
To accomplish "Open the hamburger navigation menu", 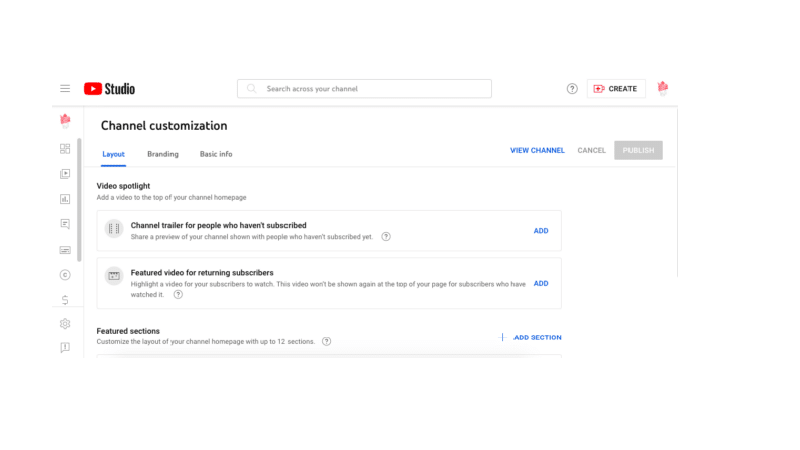I will [65, 89].
